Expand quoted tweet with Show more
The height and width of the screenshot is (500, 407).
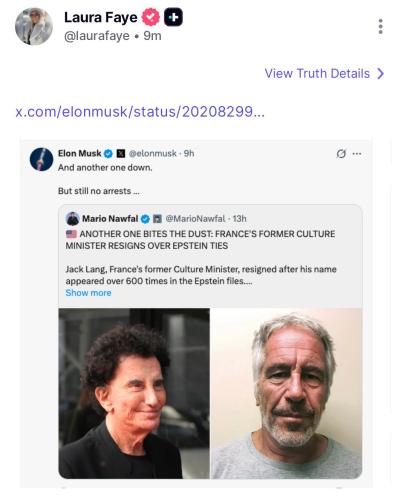(88, 293)
